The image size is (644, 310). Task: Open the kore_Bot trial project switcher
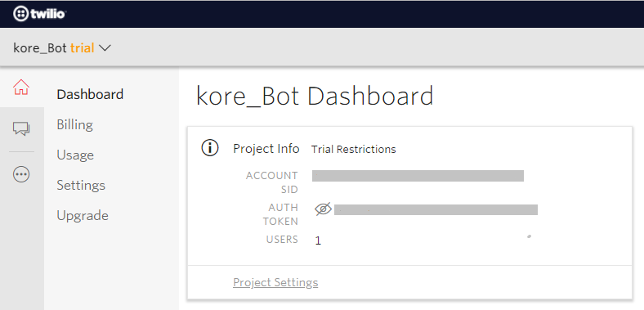point(62,48)
